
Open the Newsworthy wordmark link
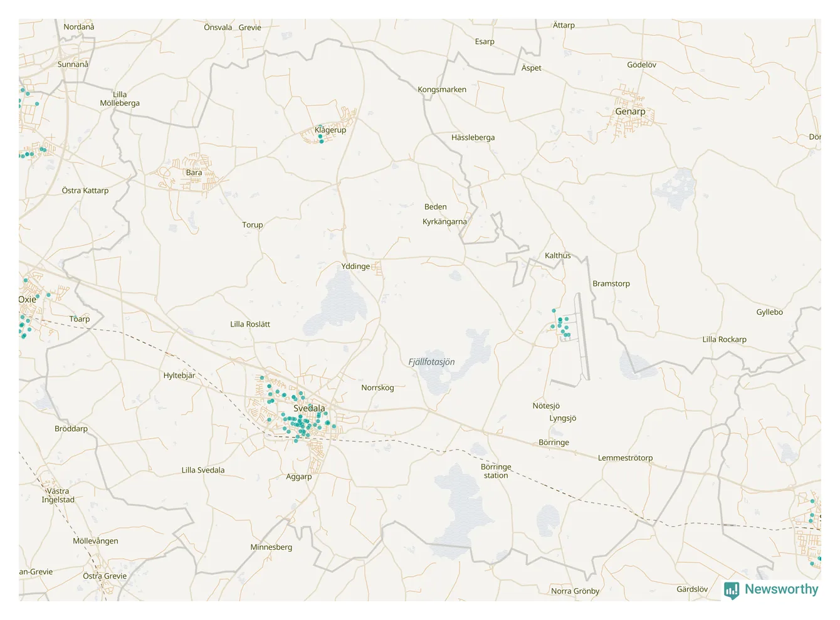[x=781, y=589]
